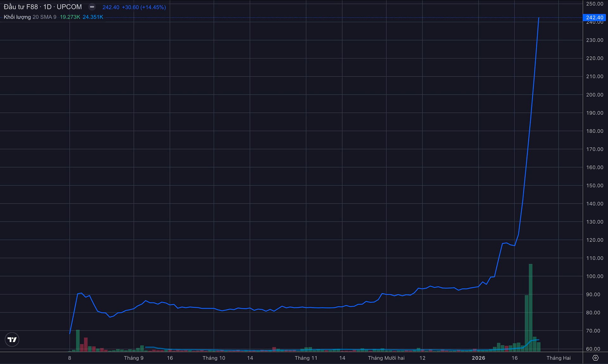Viewport: 608px width, 364px height.
Task: Select the Khối lượng indicator legend
Action: click(x=17, y=17)
